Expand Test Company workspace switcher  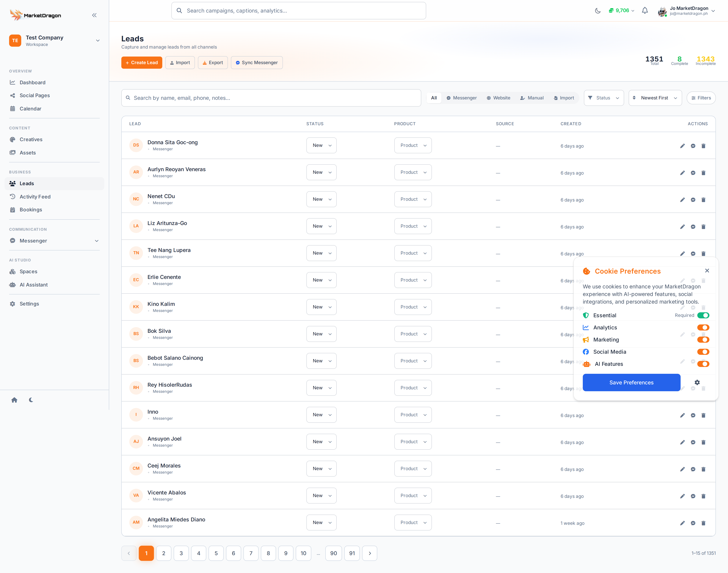point(54,41)
